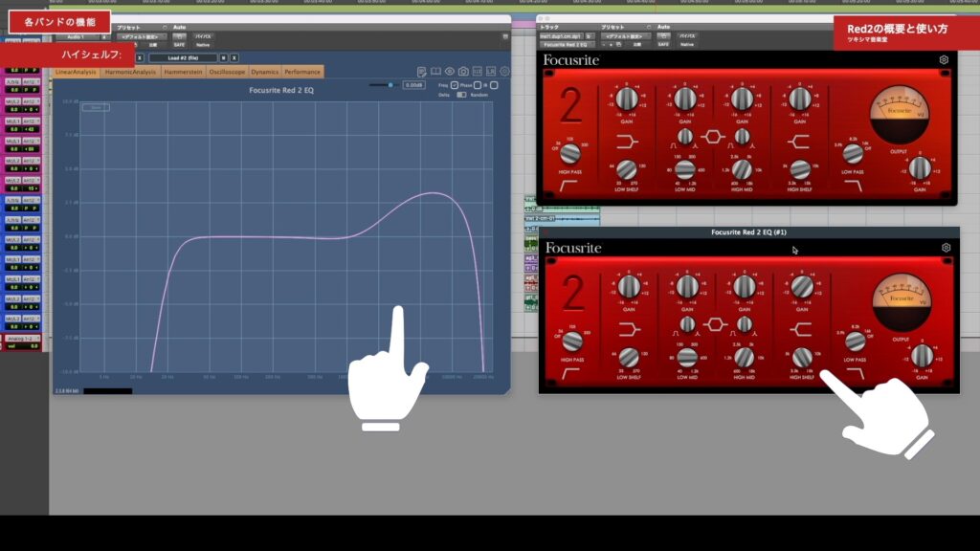
Task: Click Native button in analyzer plugin header
Action: click(x=203, y=45)
